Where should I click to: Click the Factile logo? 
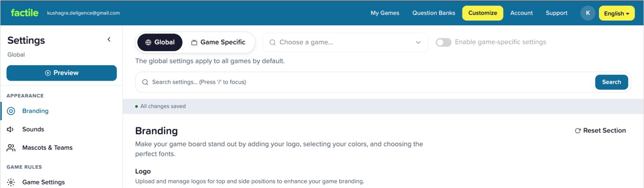point(24,13)
